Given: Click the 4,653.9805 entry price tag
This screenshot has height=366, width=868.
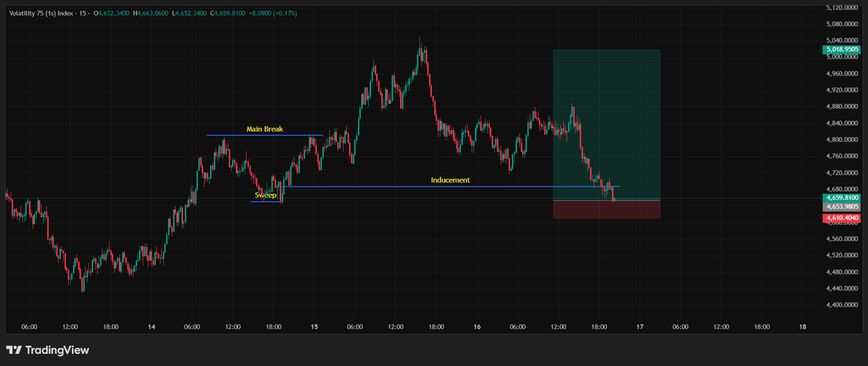Looking at the screenshot, I should tap(841, 206).
